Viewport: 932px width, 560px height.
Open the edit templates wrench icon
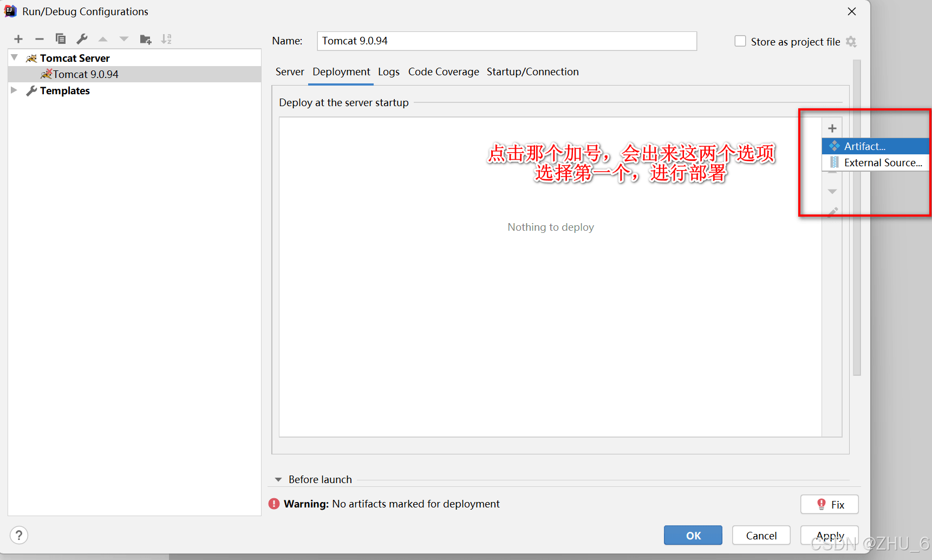[x=82, y=39]
